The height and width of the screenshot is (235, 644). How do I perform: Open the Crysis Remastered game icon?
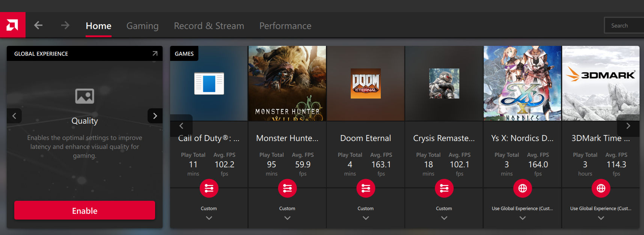coord(444,83)
